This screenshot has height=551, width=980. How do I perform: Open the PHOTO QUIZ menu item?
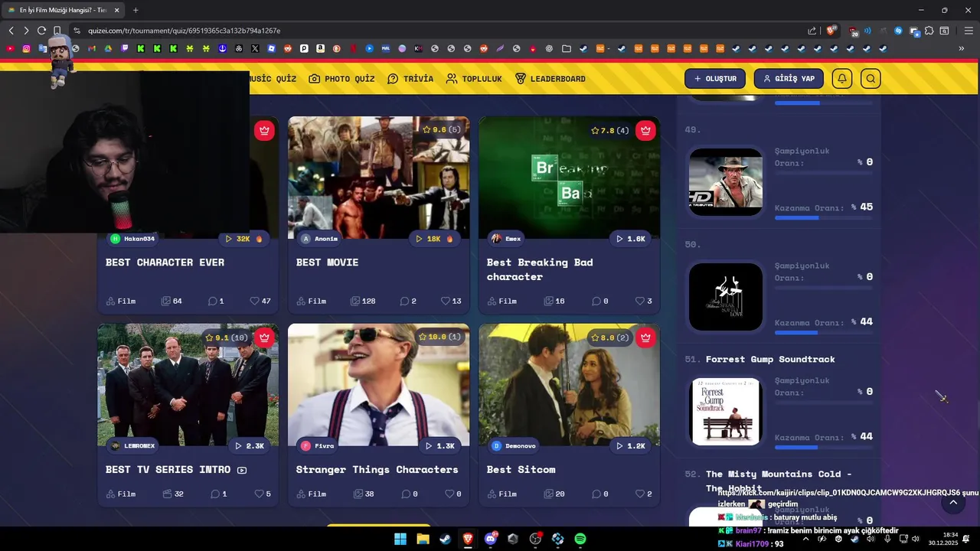pyautogui.click(x=341, y=79)
